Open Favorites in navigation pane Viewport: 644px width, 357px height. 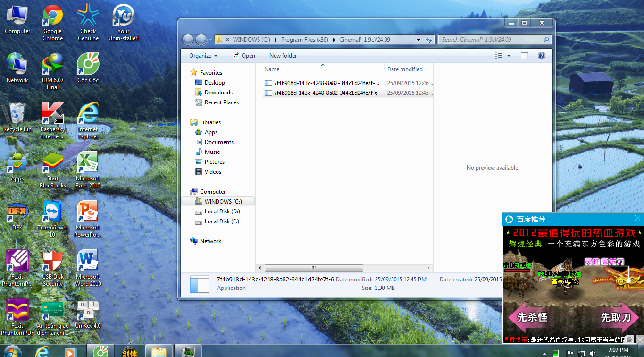pos(211,73)
